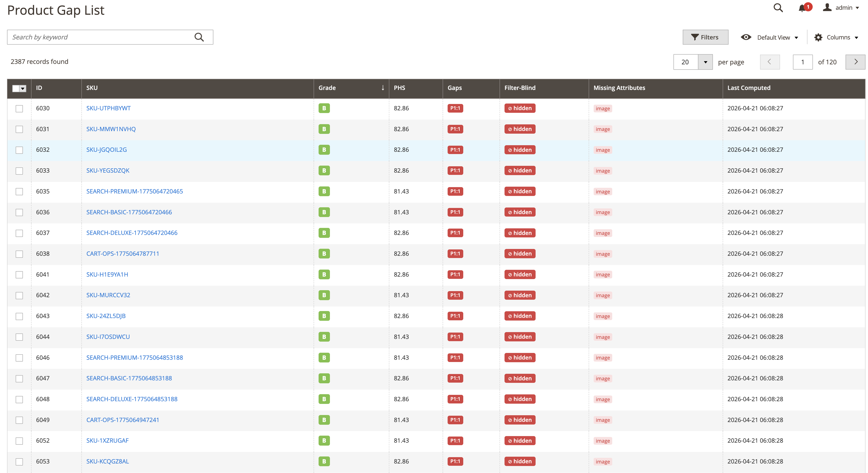Check the row checkbox for ID 6030

(x=19, y=109)
